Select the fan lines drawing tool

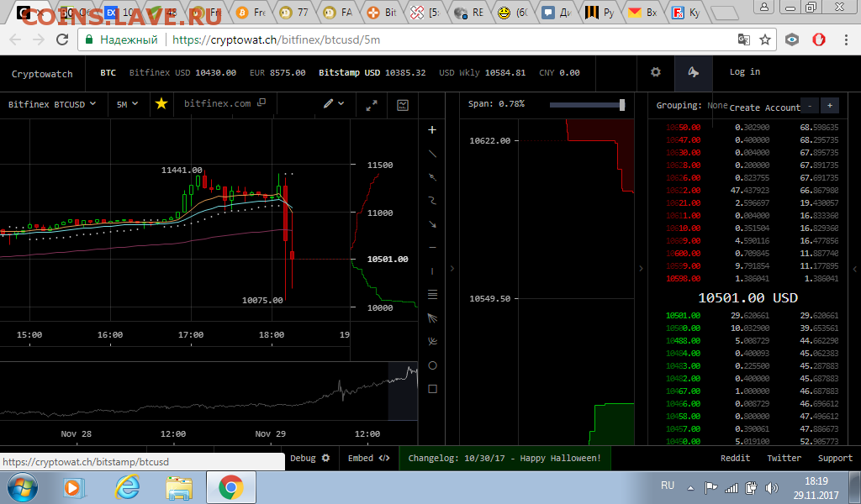click(432, 318)
